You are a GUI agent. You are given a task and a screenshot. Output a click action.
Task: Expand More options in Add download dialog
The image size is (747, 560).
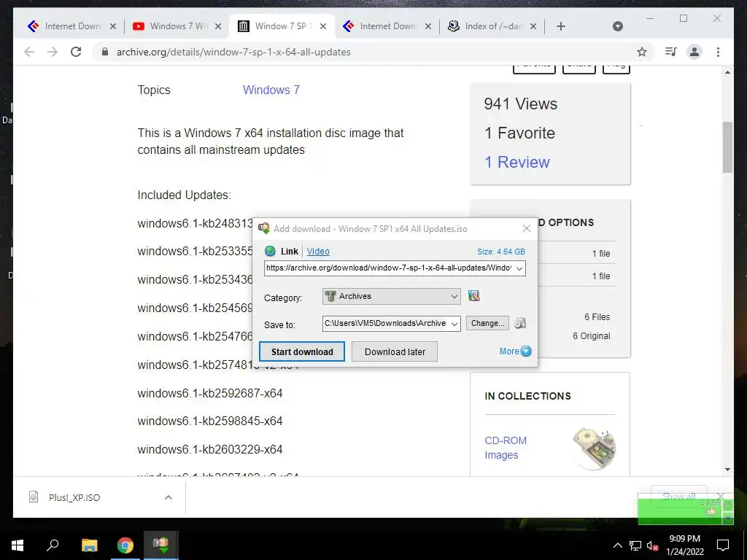[x=515, y=351]
